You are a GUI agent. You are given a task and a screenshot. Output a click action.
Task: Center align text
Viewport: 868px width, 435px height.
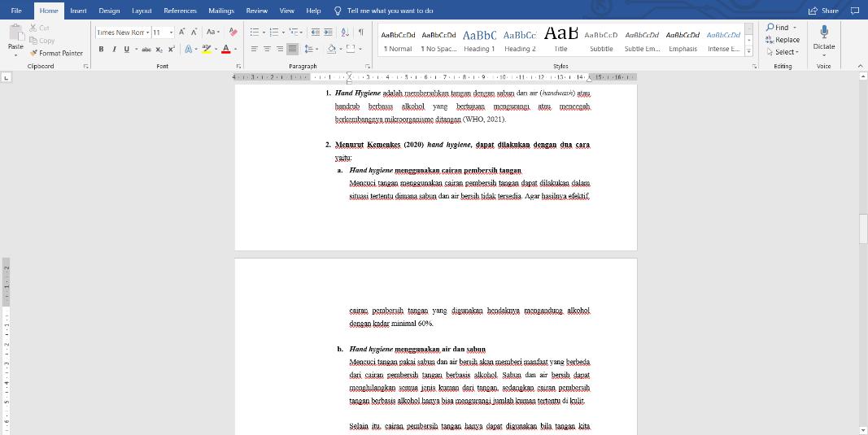coord(267,50)
